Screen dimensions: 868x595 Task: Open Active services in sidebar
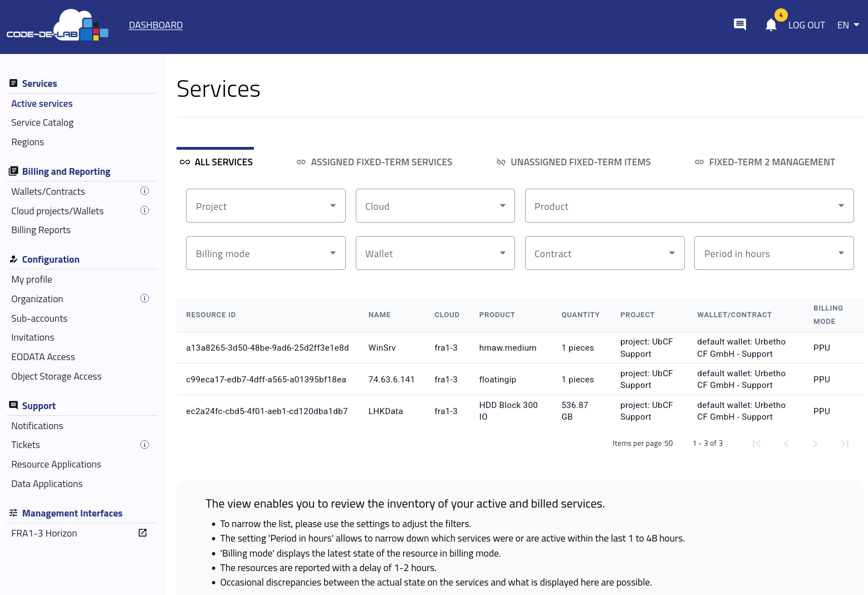point(42,104)
